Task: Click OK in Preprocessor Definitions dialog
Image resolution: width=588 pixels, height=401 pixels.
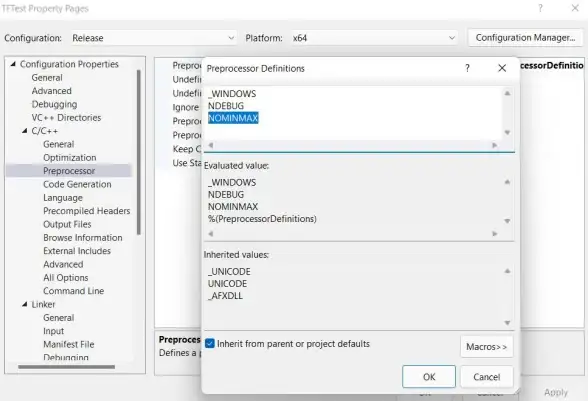Action: click(x=429, y=377)
